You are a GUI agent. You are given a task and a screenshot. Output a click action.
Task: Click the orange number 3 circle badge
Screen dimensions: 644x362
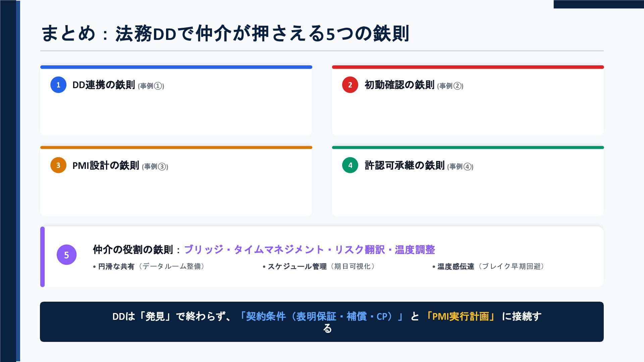(x=58, y=165)
